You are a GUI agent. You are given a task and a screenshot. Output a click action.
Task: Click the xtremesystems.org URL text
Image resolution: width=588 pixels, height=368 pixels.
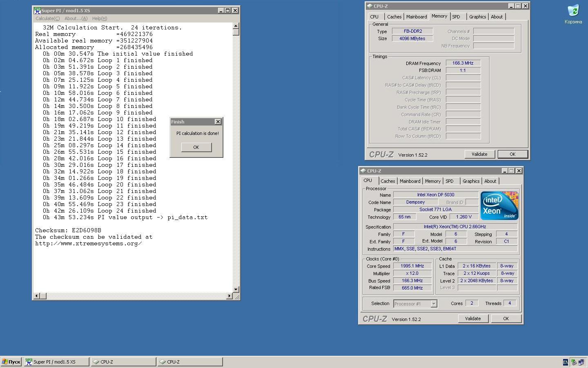89,243
